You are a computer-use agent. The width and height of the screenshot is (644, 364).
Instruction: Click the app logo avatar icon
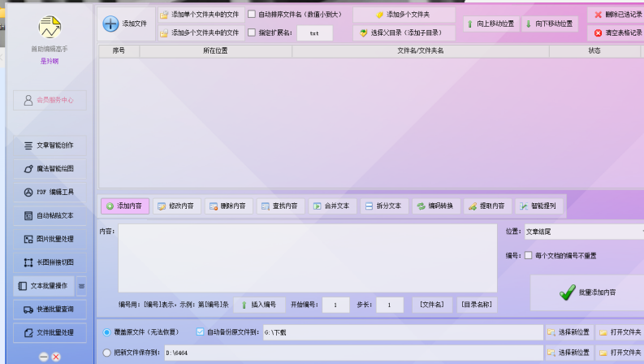point(50,28)
